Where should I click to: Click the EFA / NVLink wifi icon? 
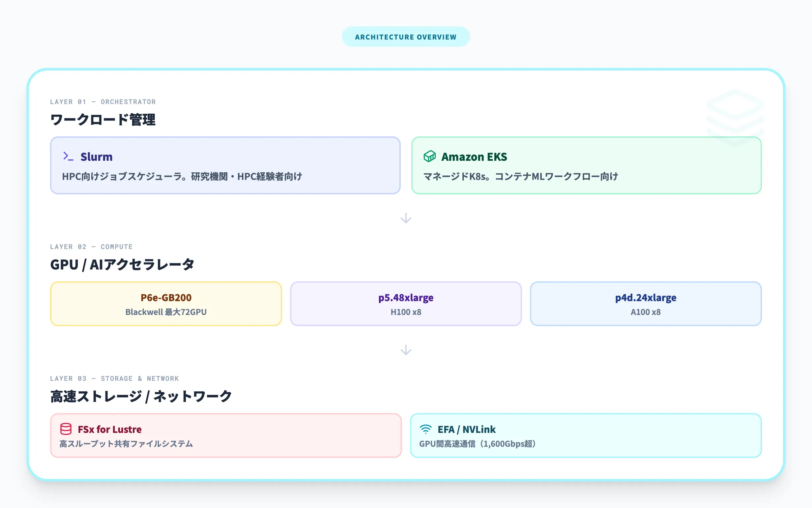tap(426, 429)
